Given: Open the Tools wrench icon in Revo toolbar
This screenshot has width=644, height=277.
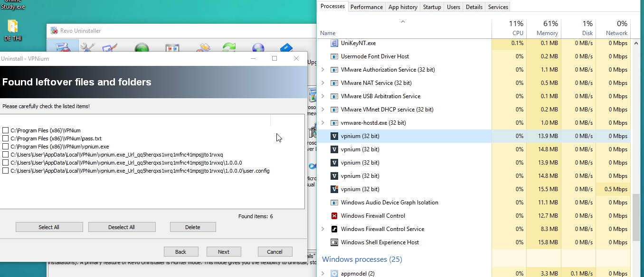Looking at the screenshot, I should pyautogui.click(x=88, y=47).
